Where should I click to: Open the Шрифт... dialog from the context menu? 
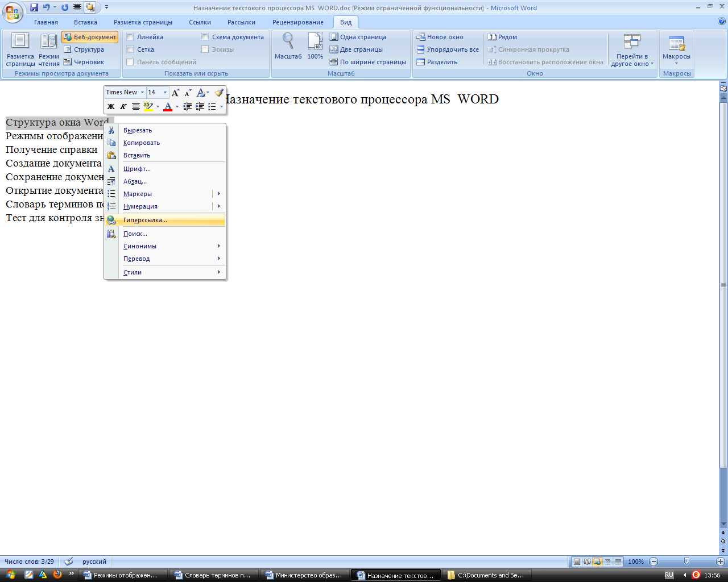click(165, 169)
